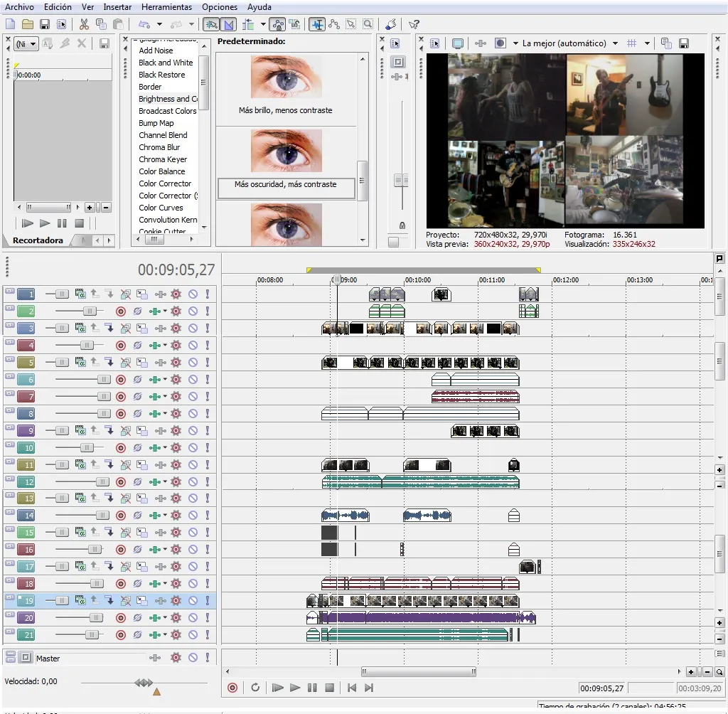Expand the undo history dropdown arrow

tap(159, 24)
